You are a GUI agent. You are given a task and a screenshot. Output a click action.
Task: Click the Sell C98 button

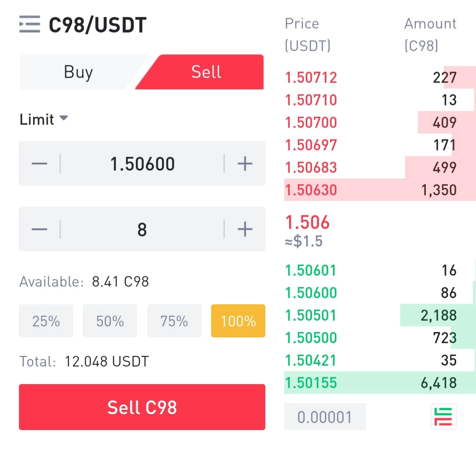pos(142,407)
